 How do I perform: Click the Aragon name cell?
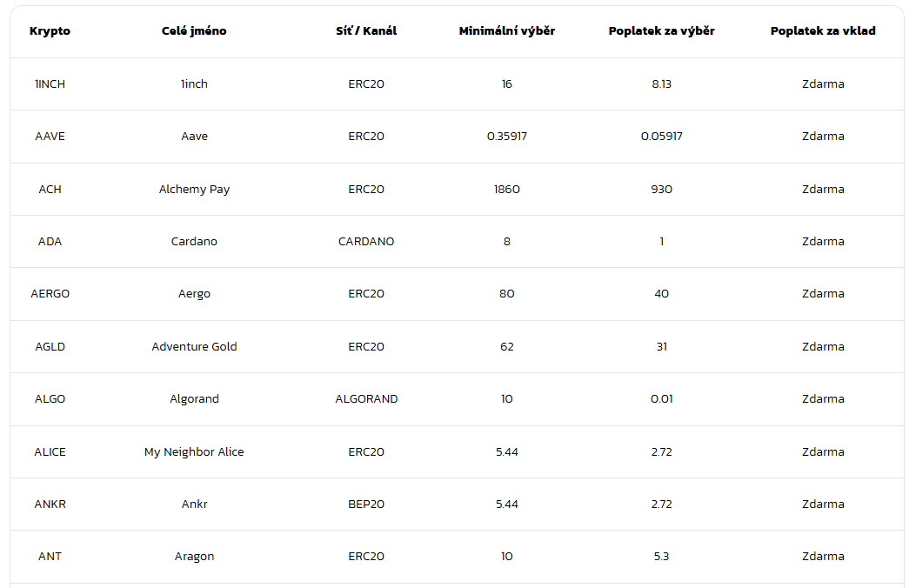click(194, 557)
